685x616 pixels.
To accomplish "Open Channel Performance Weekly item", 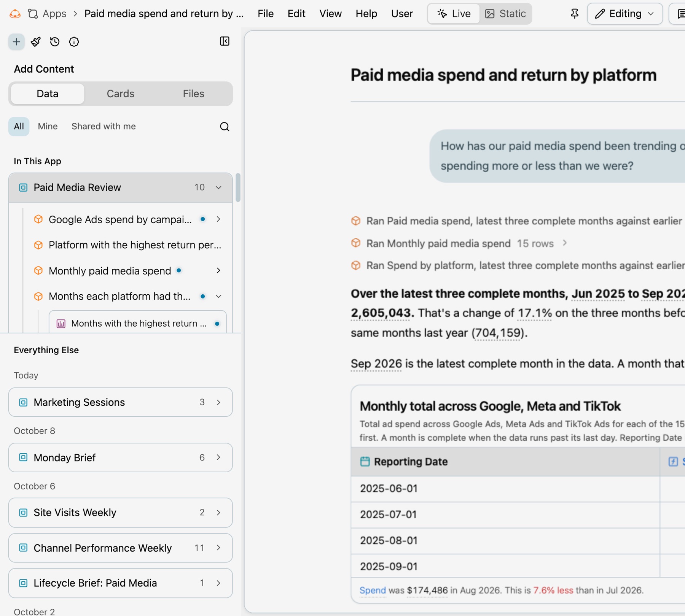I will coord(120,548).
